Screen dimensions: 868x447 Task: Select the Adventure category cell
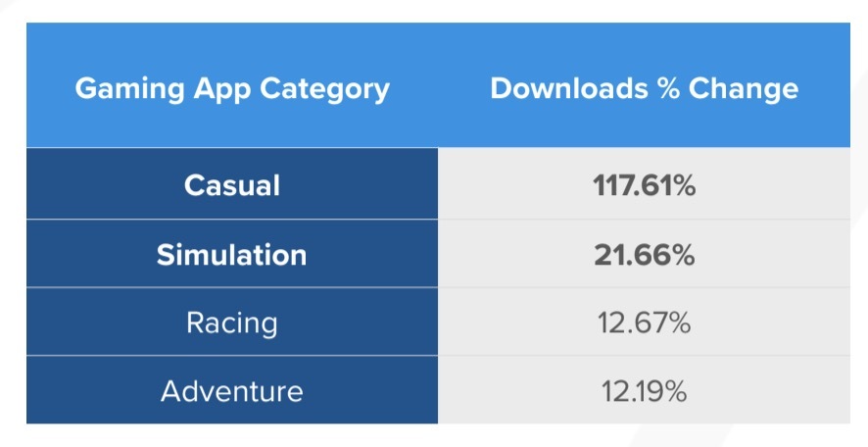tap(232, 390)
